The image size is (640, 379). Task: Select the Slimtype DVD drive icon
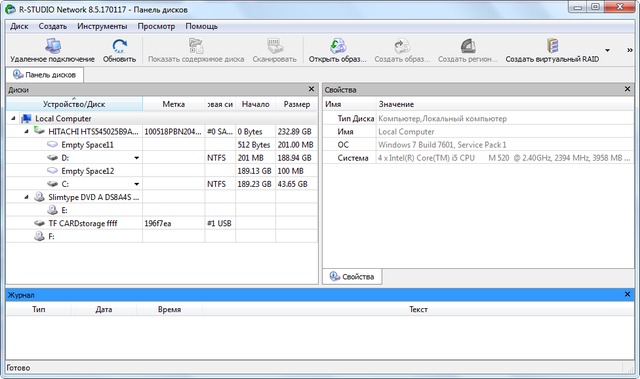pos(39,197)
